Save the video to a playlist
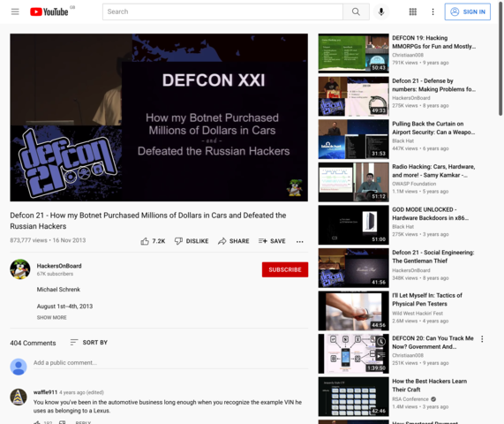504x424 pixels. pos(272,241)
